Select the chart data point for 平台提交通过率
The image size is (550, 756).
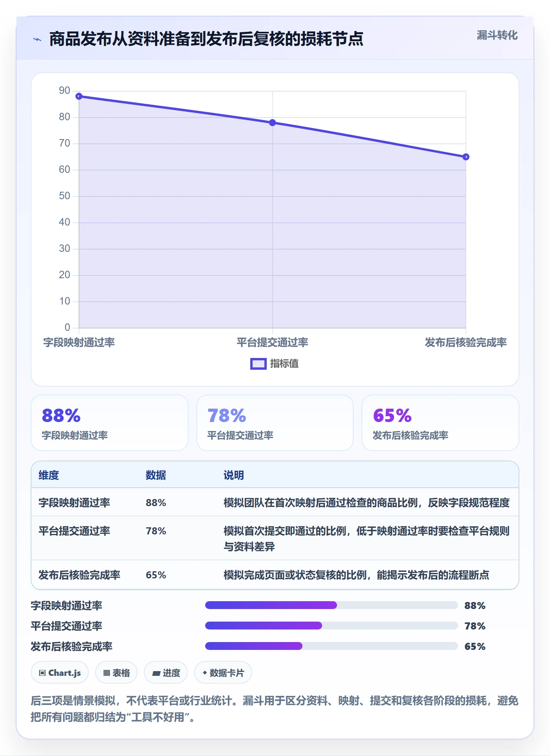273,123
